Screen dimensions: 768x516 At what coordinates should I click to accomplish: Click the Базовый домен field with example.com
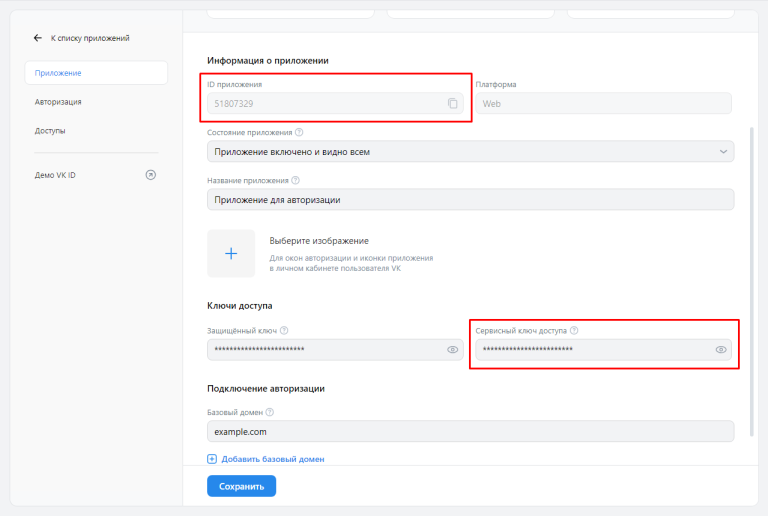click(470, 431)
